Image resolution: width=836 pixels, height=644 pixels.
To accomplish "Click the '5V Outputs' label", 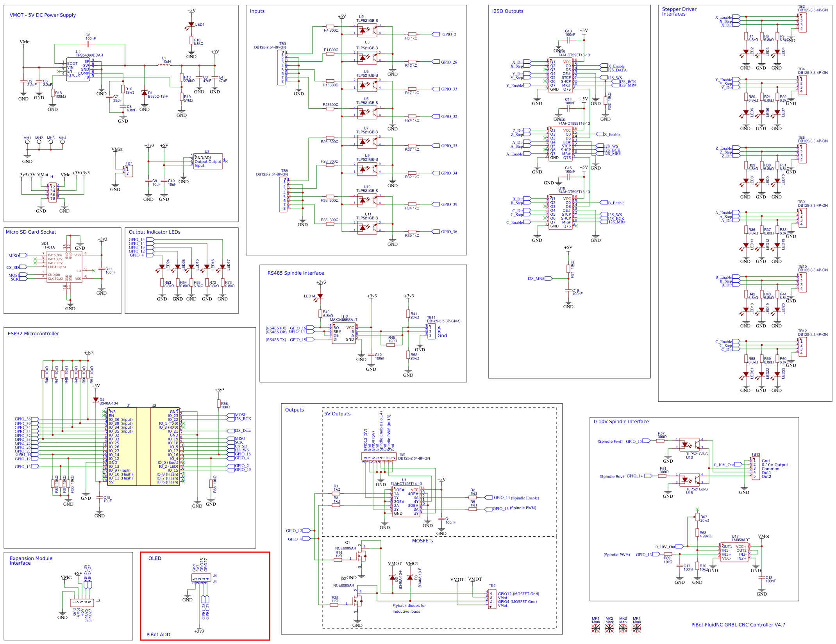I will click(337, 413).
